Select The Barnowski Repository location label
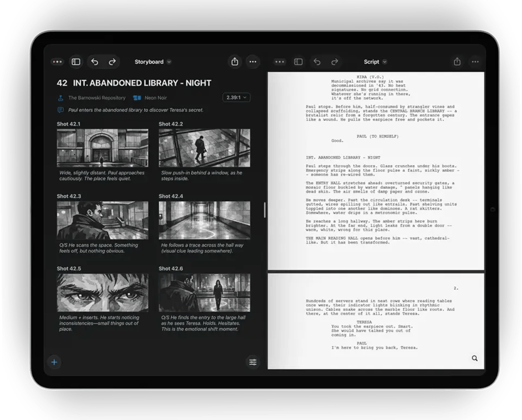 click(x=97, y=98)
